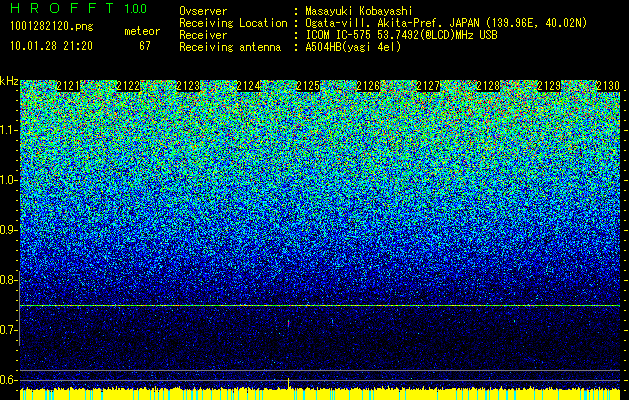Click the 2125 time marker
Viewport: 629px width, 400px height.
[308, 86]
